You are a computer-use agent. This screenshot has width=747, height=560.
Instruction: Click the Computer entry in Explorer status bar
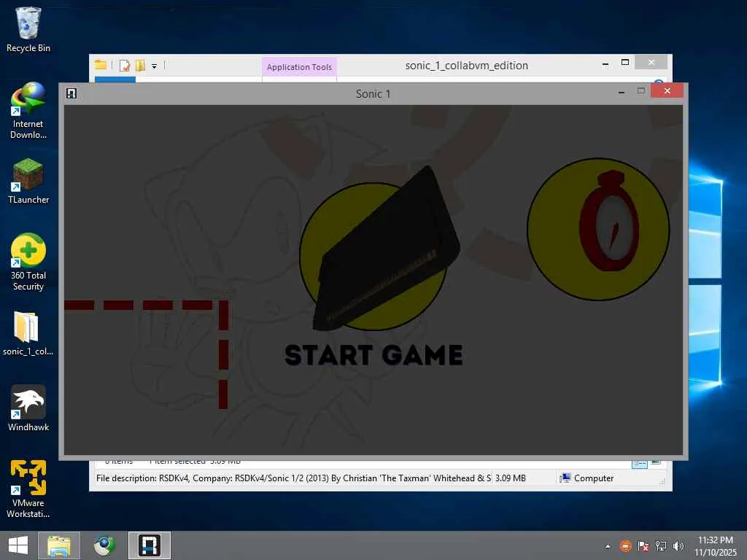[587, 478]
